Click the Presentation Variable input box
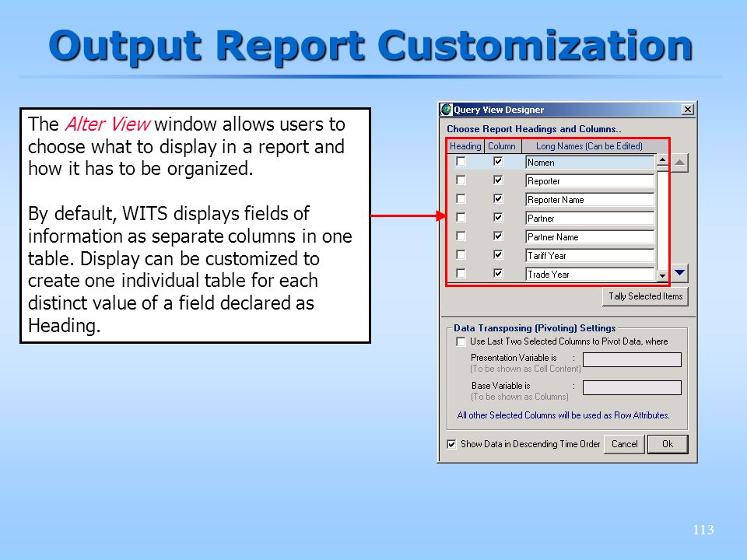This screenshot has width=747, height=560. (x=632, y=359)
